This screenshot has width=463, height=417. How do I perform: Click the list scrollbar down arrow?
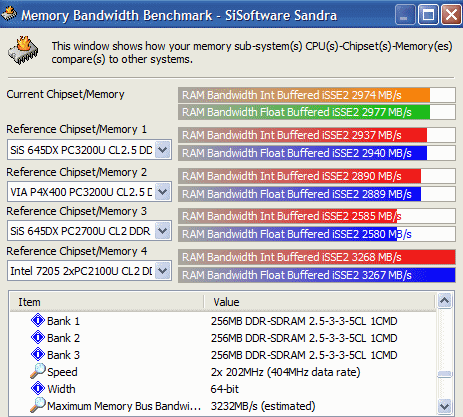pyautogui.click(x=445, y=406)
